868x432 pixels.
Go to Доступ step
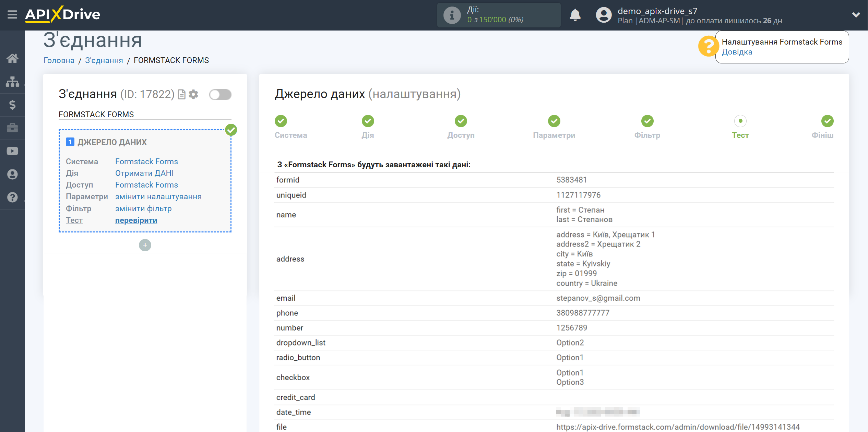[x=461, y=121]
